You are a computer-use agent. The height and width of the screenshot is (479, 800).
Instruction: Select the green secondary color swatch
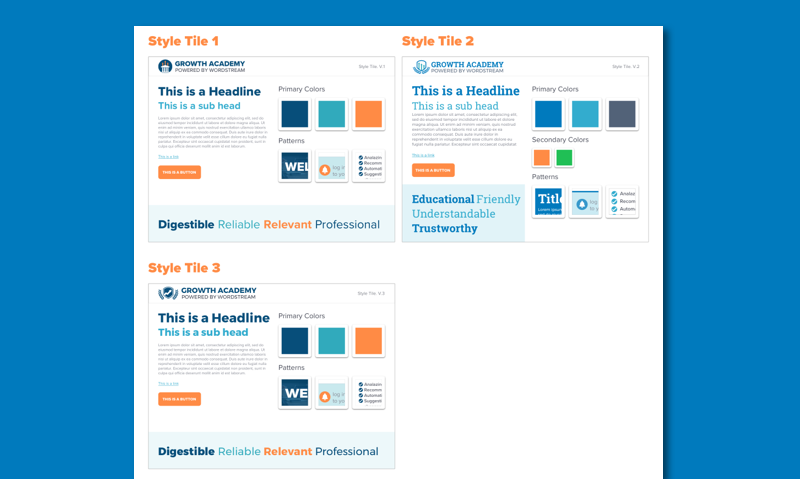point(564,158)
